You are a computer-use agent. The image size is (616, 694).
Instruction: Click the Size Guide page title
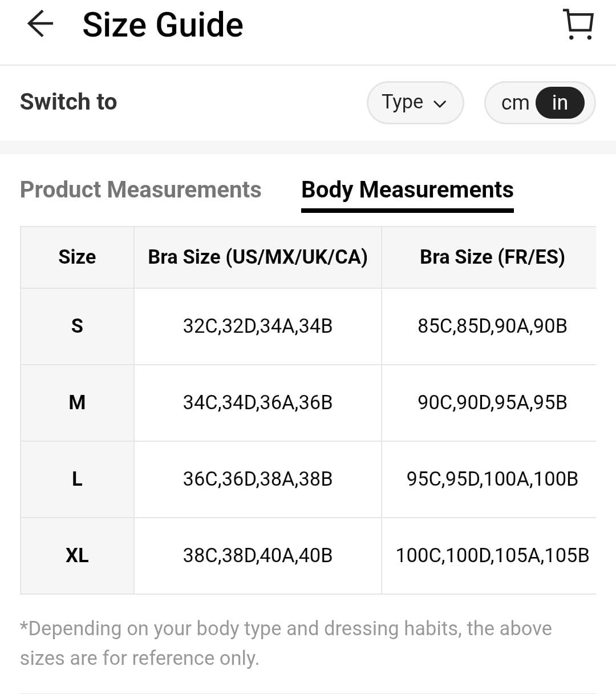coord(163,25)
